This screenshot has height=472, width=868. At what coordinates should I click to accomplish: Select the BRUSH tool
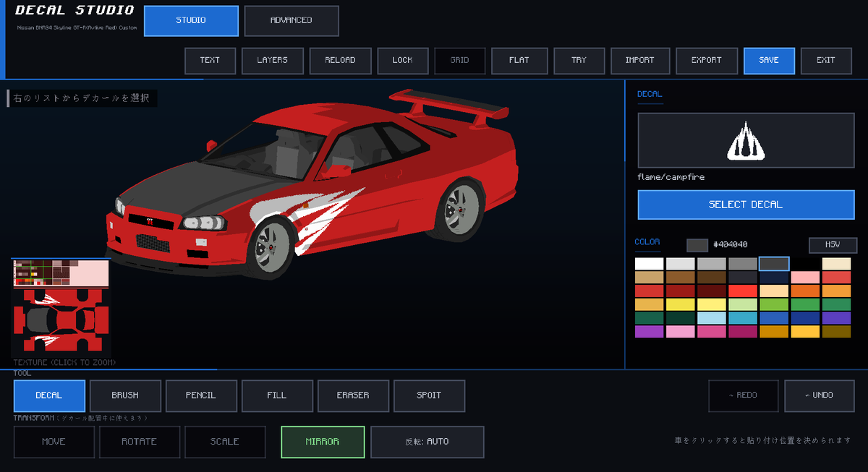coord(125,395)
